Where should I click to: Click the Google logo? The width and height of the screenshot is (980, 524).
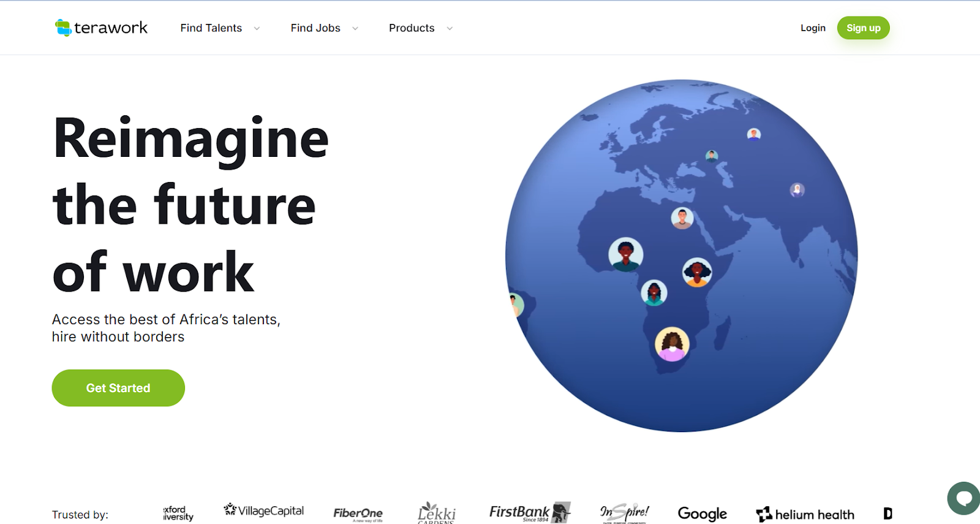pyautogui.click(x=702, y=514)
